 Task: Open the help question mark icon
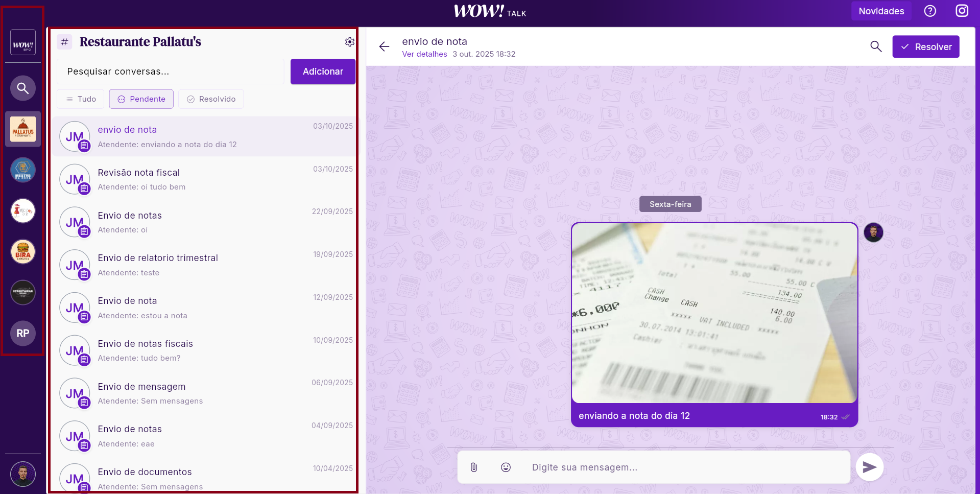click(x=930, y=11)
